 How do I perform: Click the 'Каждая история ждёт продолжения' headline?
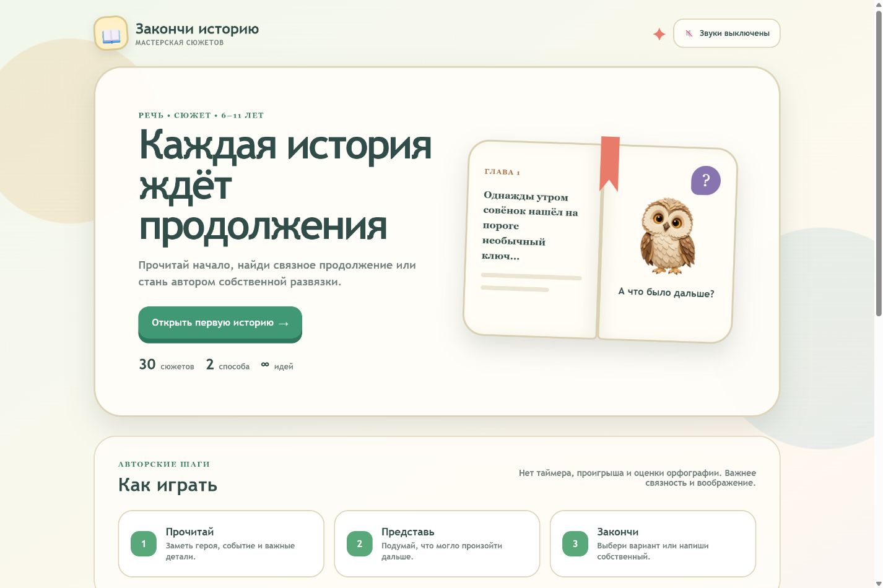point(285,184)
